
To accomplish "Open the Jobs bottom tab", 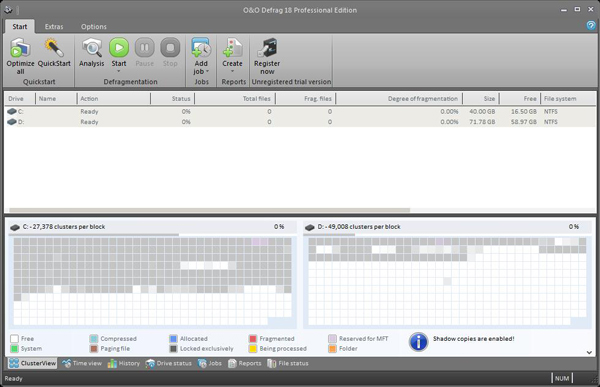I will coord(210,363).
